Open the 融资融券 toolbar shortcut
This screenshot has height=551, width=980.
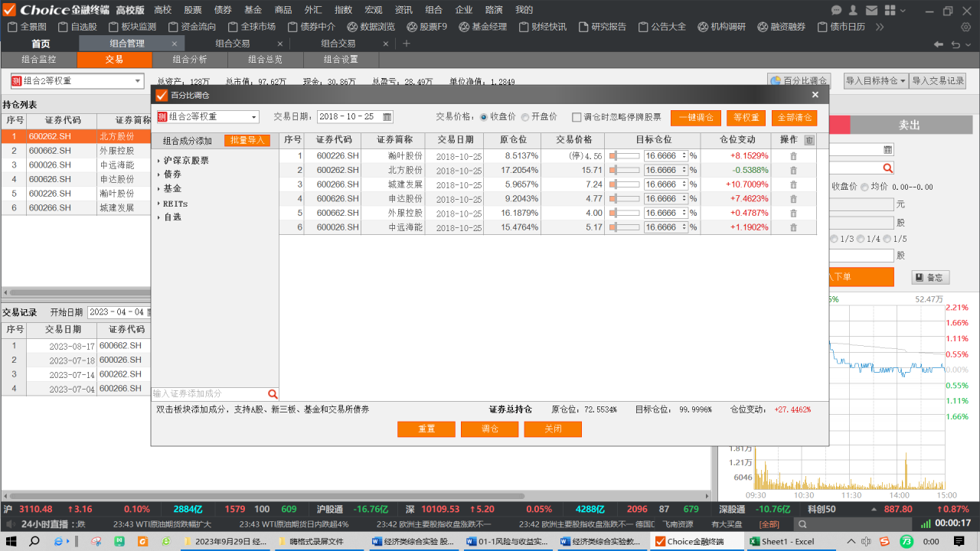click(782, 27)
